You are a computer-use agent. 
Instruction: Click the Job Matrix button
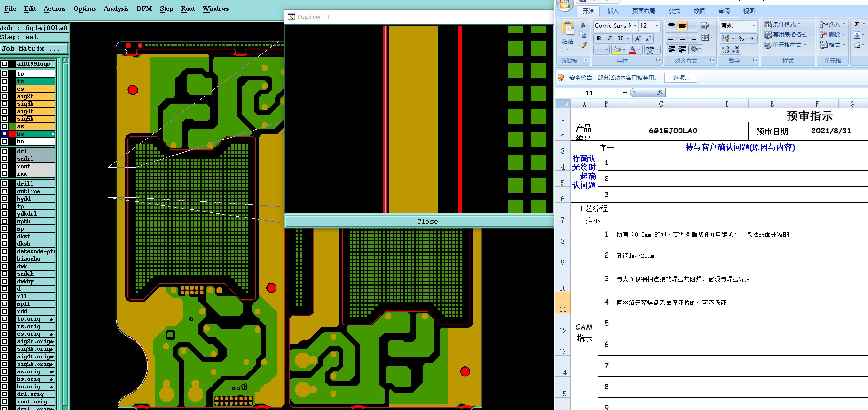tap(34, 48)
